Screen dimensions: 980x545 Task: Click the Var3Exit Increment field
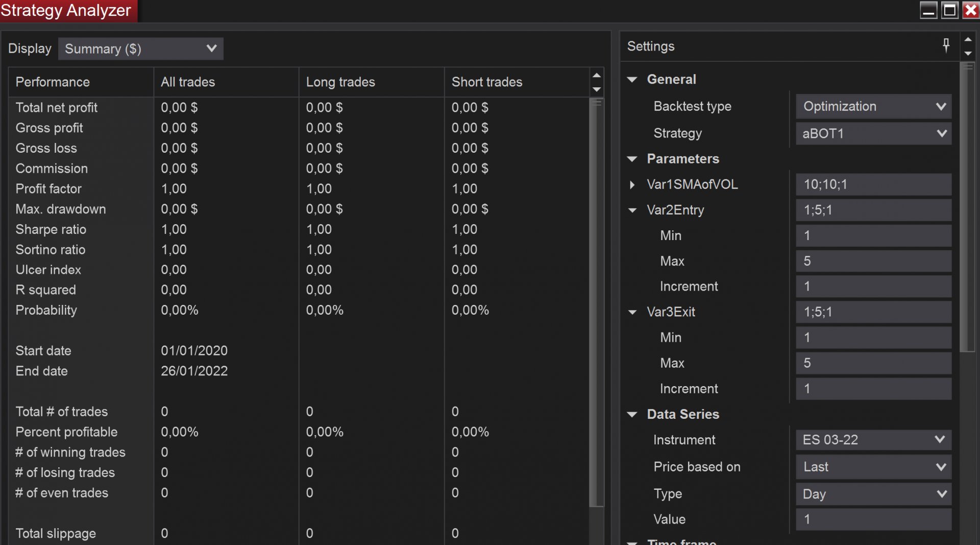click(873, 389)
